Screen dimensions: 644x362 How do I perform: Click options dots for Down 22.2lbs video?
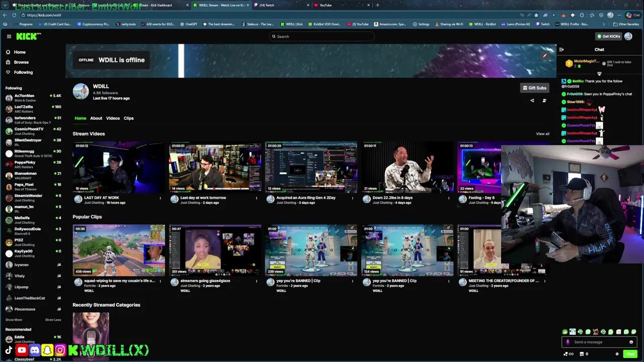(x=449, y=198)
